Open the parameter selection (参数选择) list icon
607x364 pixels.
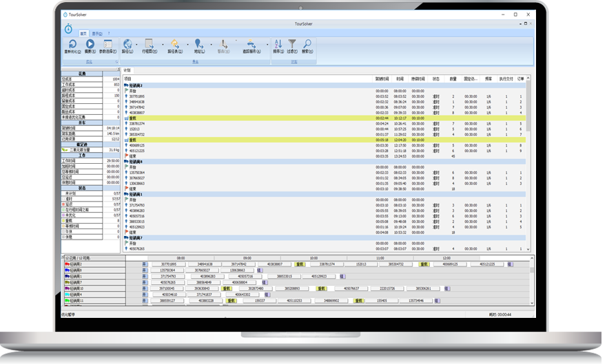click(107, 45)
